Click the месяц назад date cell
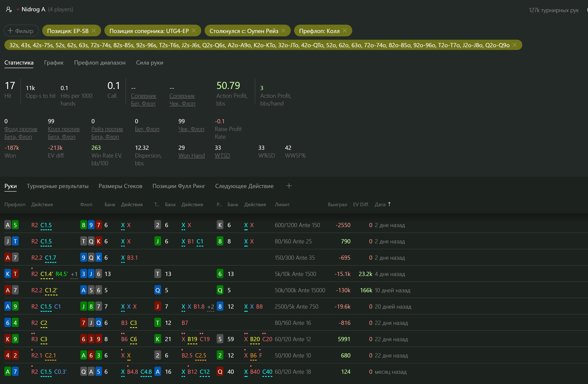Image resolution: width=588 pixels, height=384 pixels. (391, 372)
